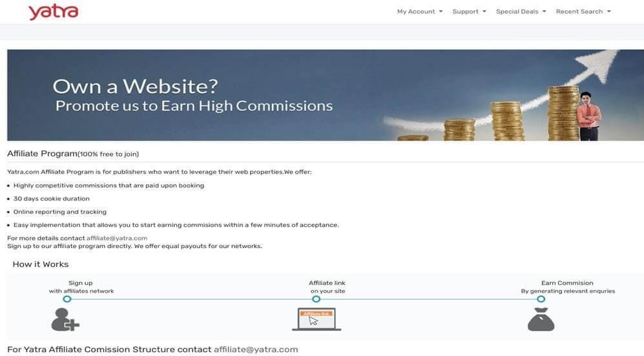This screenshot has height=356, width=644.
Task: Open the Recent Search menu
Action: pyautogui.click(x=583, y=12)
